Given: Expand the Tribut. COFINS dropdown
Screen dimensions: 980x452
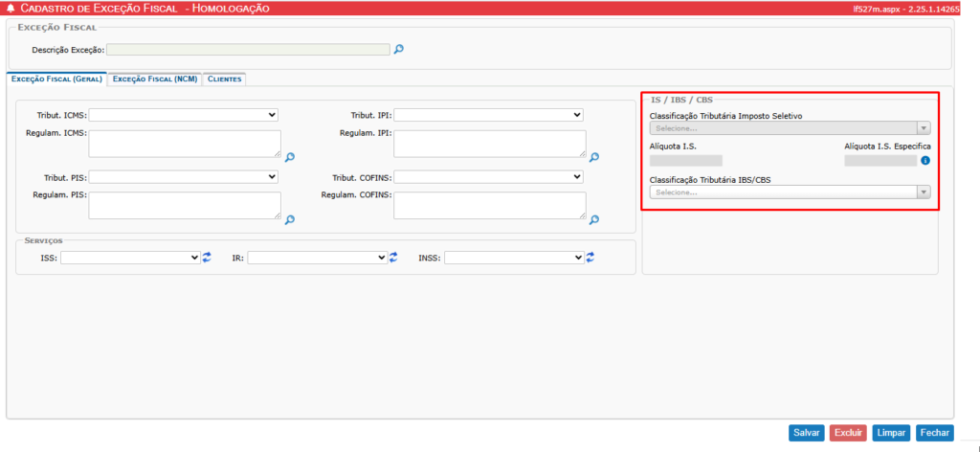Looking at the screenshot, I should pos(488,177).
